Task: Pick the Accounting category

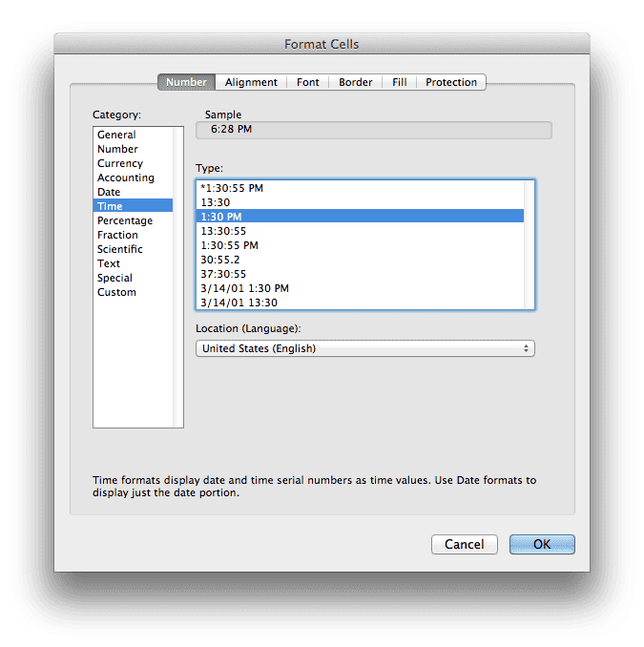Action: (133, 177)
